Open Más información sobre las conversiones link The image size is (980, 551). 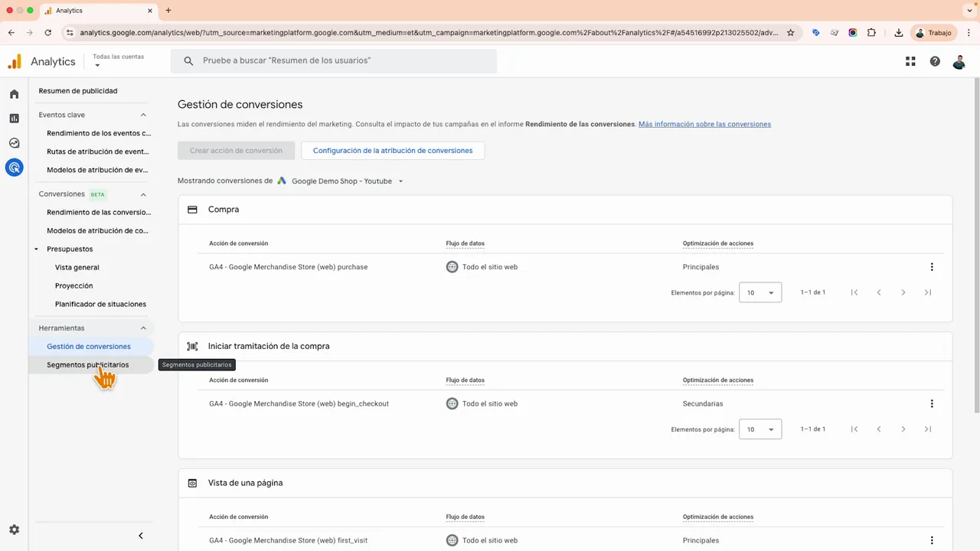click(704, 124)
